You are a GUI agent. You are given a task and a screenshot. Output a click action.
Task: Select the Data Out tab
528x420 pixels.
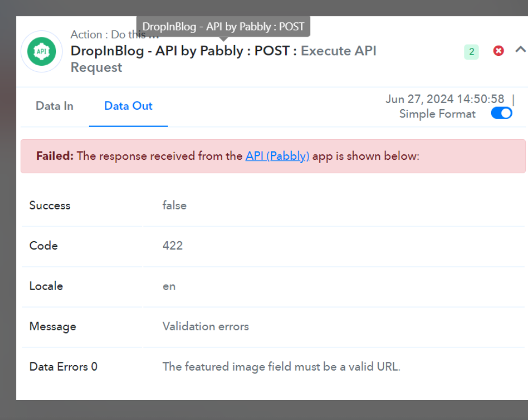pyautogui.click(x=128, y=106)
